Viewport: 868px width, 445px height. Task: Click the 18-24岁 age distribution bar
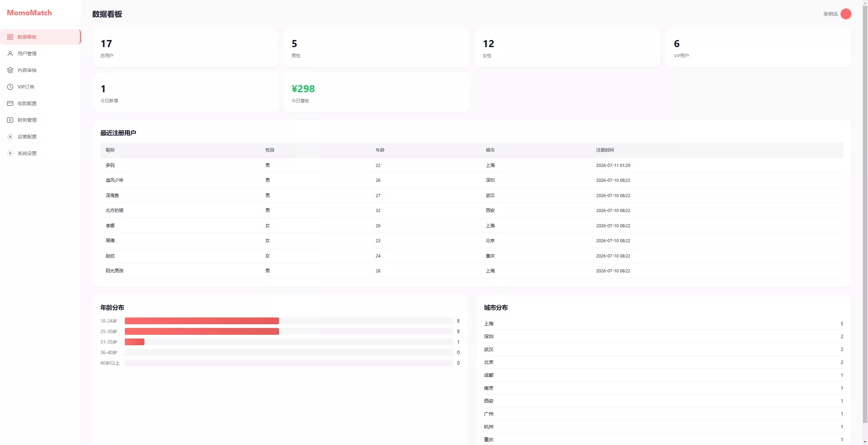(x=289, y=321)
